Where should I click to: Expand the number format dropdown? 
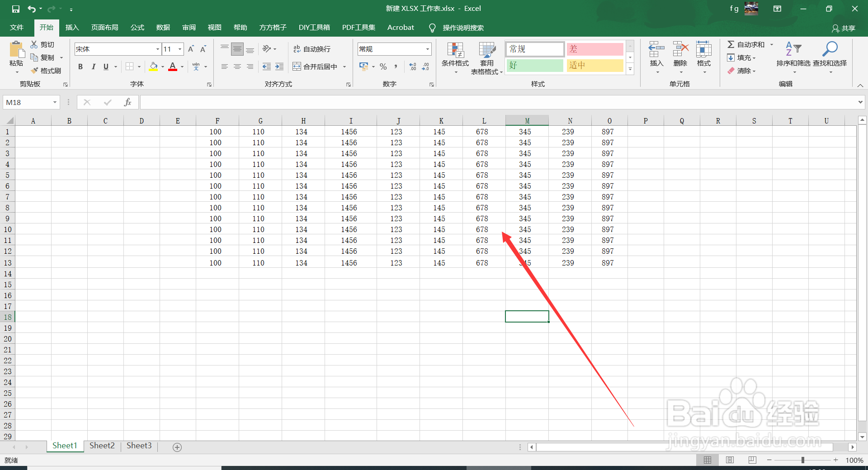click(427, 49)
